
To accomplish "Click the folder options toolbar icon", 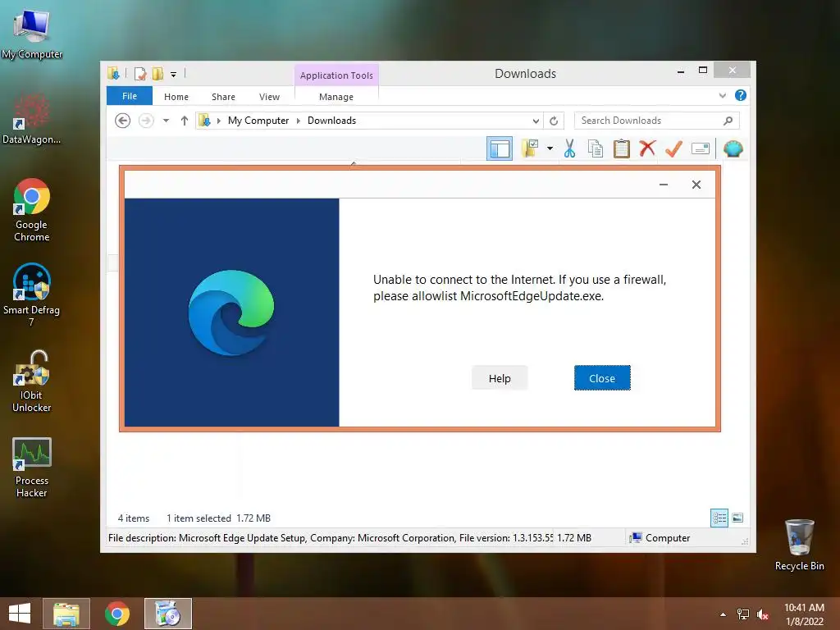I will [x=531, y=148].
